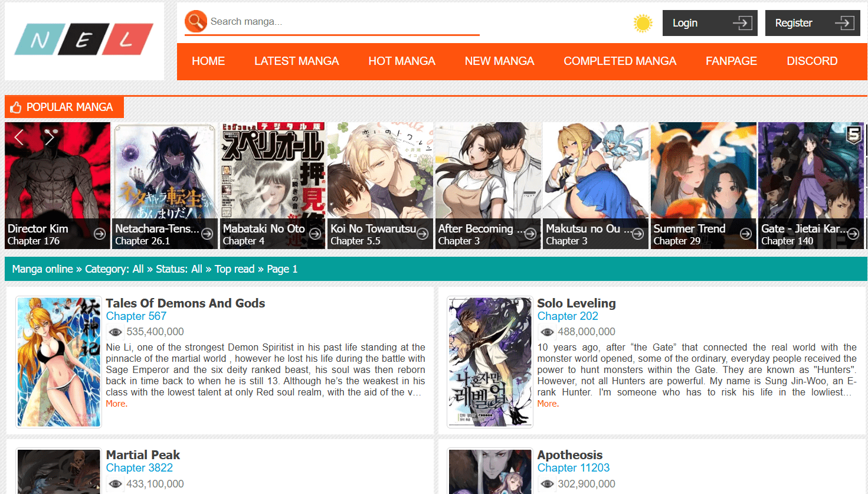Click the arrow icon on Summer Trend
868x494 pixels.
746,234
